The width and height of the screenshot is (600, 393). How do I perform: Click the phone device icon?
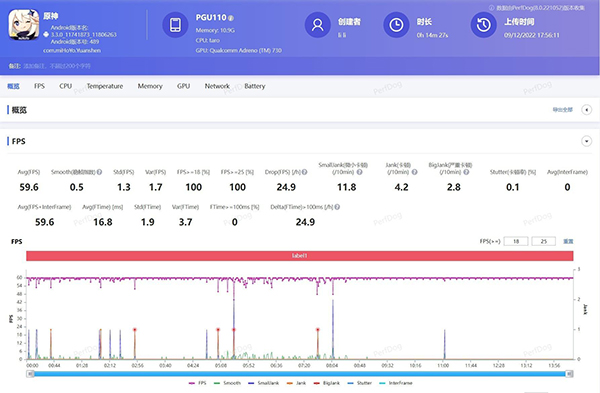pyautogui.click(x=175, y=25)
